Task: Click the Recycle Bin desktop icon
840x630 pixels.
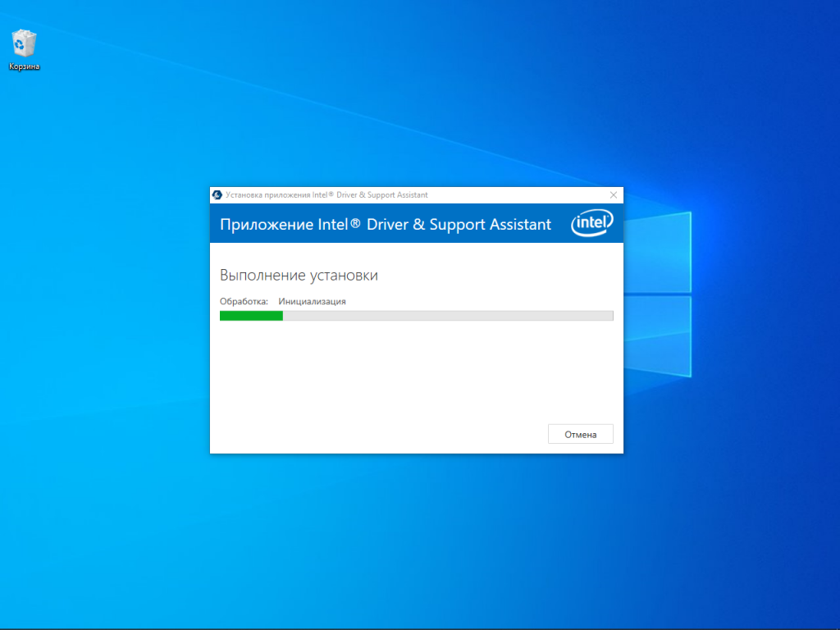Action: coord(24,43)
